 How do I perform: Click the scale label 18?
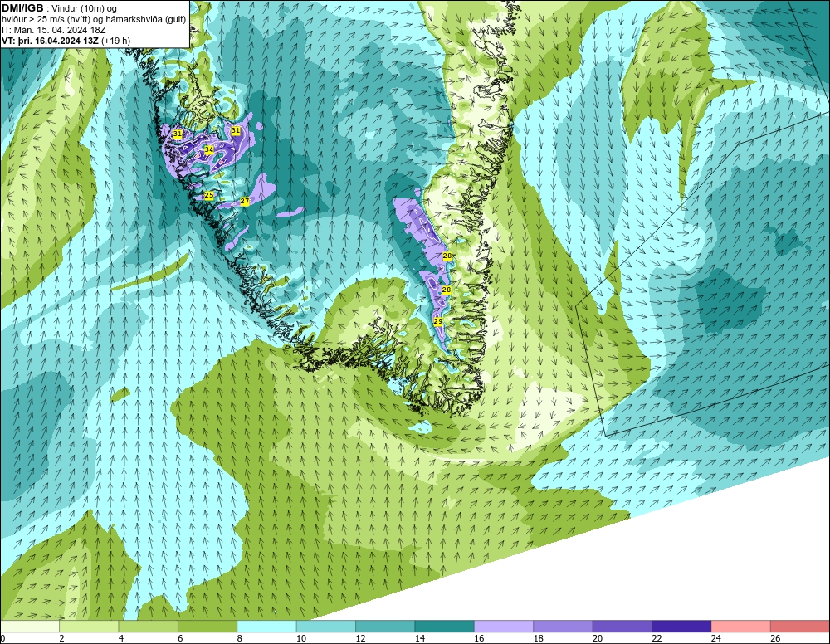[539, 638]
